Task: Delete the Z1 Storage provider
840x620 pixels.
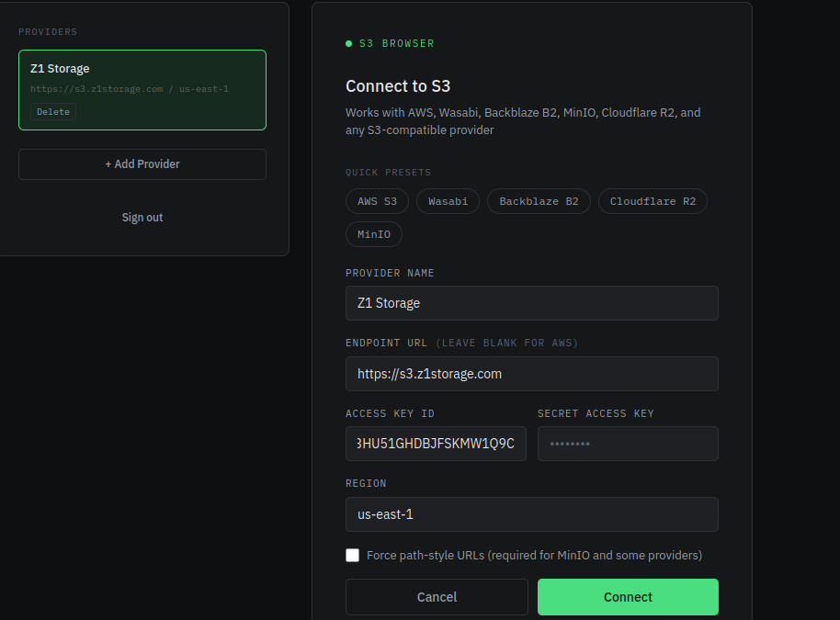Action: point(53,112)
